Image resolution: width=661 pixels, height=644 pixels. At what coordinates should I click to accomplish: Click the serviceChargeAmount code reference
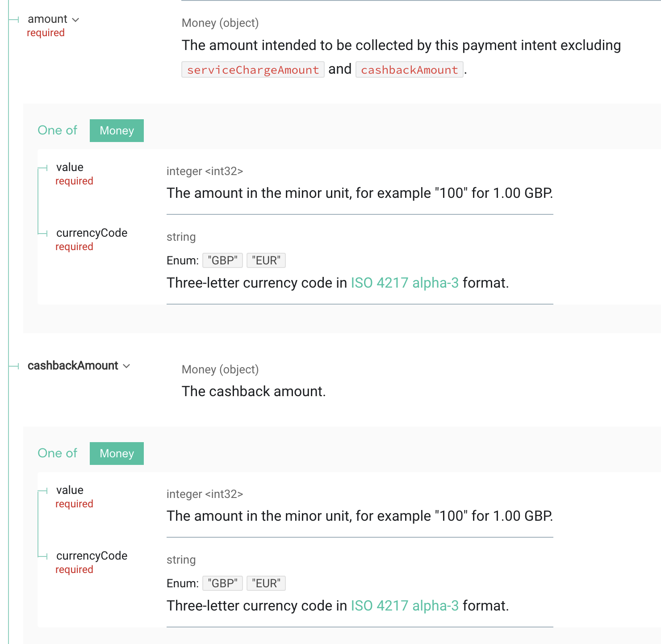point(252,70)
